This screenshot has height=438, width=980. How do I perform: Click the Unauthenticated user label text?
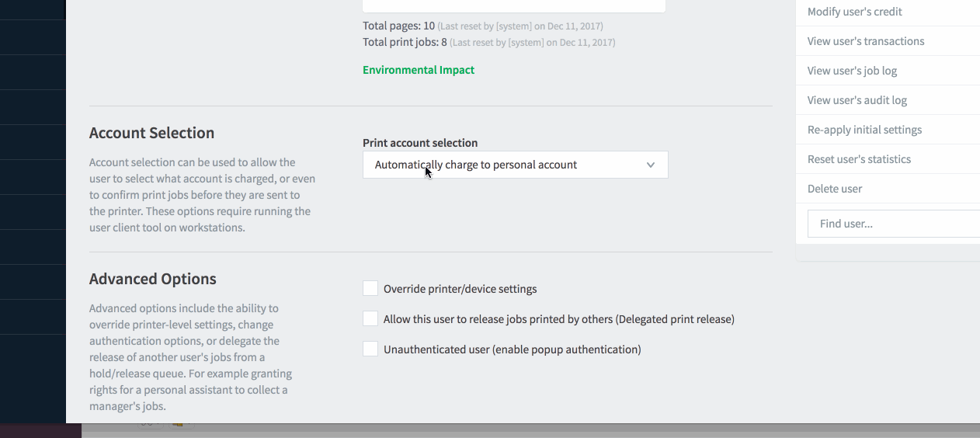(x=513, y=349)
